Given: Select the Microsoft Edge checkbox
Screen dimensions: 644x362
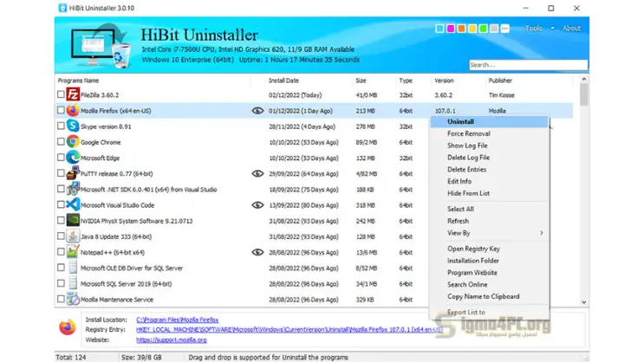Looking at the screenshot, I should click(x=61, y=158).
